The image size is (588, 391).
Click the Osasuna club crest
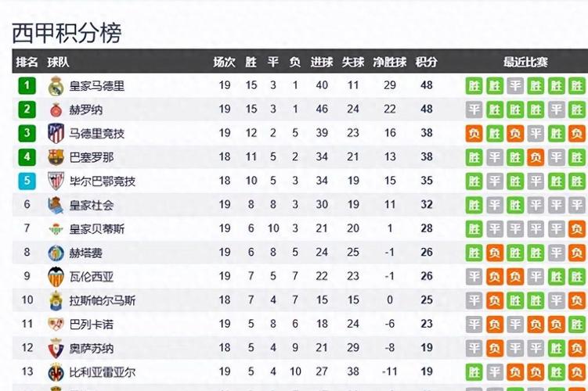56,348
